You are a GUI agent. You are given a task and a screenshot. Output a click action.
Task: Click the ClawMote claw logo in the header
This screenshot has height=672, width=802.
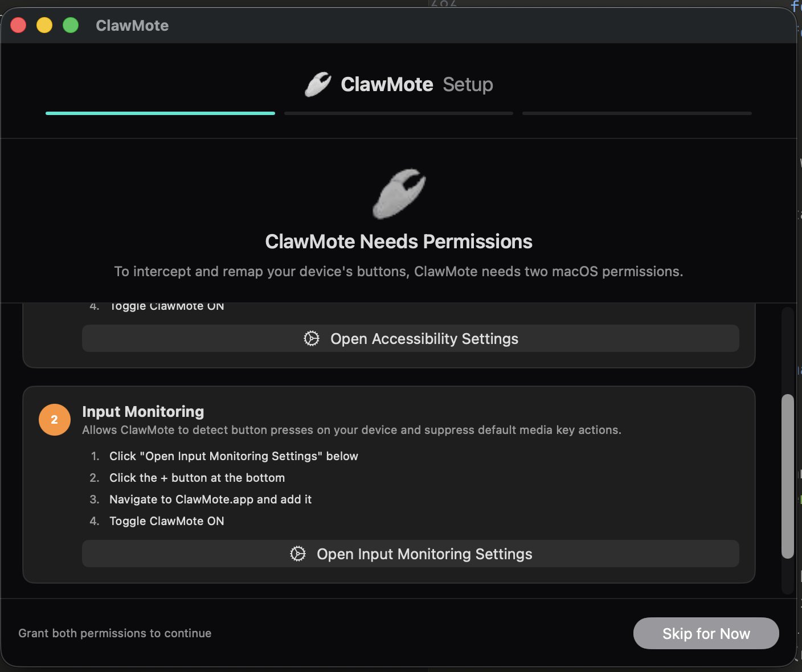[318, 84]
